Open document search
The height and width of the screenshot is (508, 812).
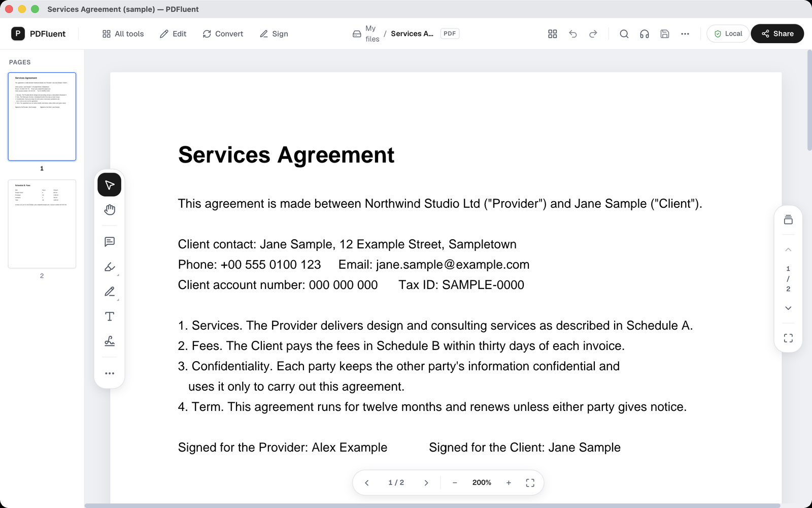624,34
